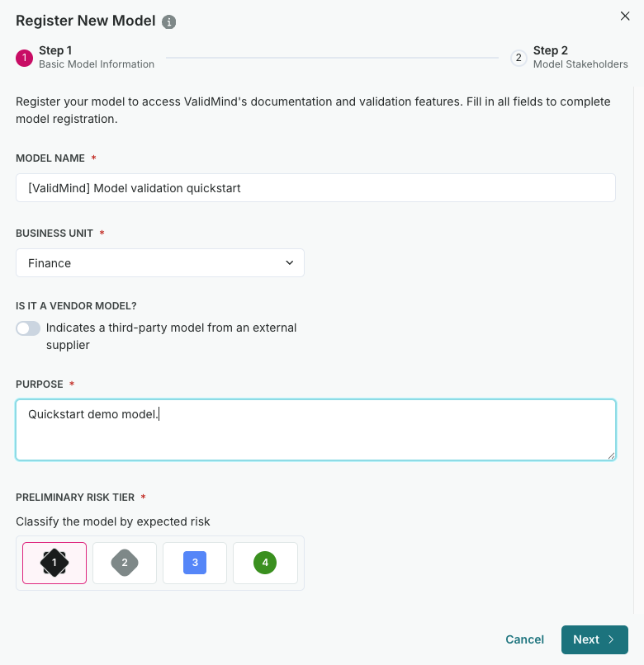Viewport: 644px width, 665px height.
Task: Click the dialog vertical scrollbar track
Action: pos(634,350)
